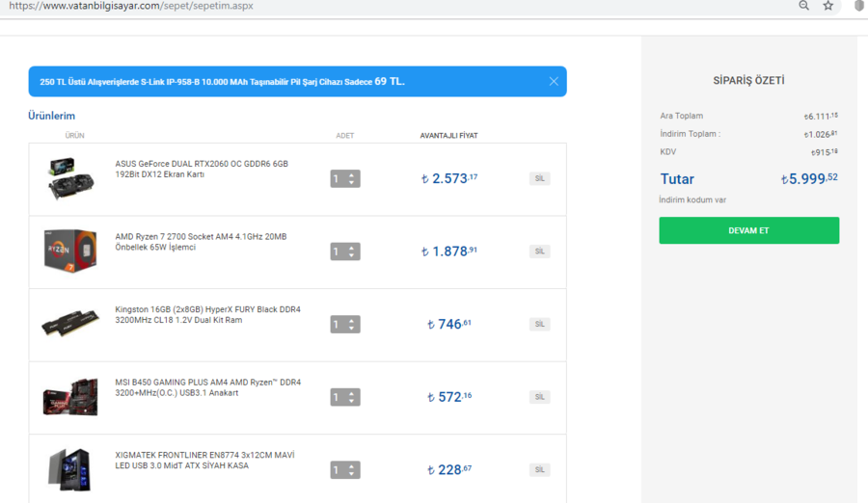Click the ASUS price 2.573,17
Image resolution: width=868 pixels, height=503 pixels.
pos(448,178)
